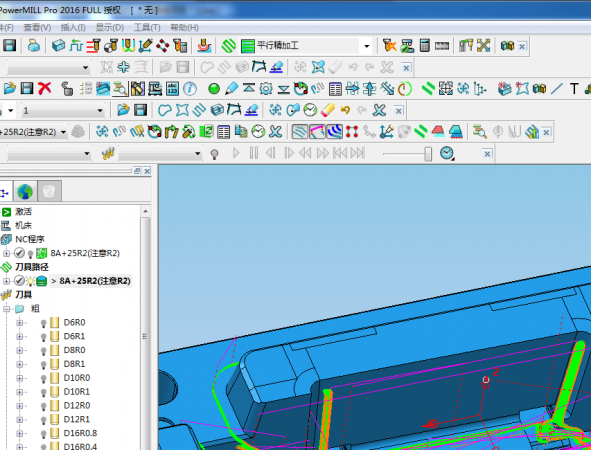
Task: Click the clock icon in the toolpath toolbar
Action: tap(258, 132)
